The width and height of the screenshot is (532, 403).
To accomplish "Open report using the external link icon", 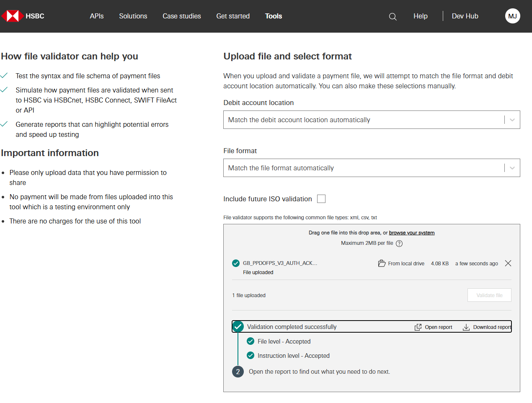I will coord(418,327).
